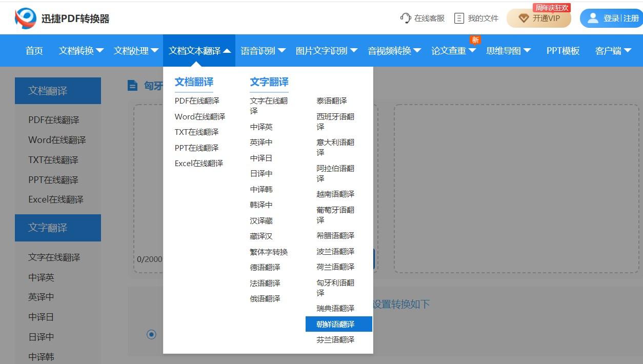Select 希腊语翻译 in the dropdown menu

click(335, 235)
